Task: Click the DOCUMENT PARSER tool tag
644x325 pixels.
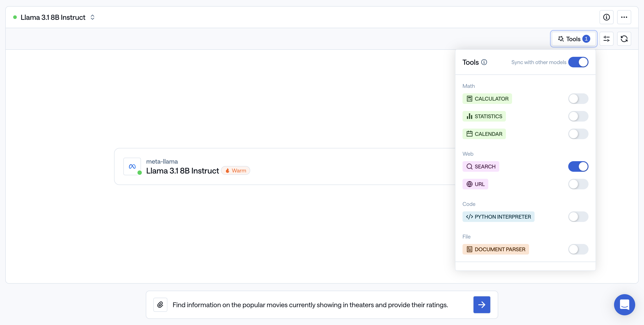Action: point(496,249)
